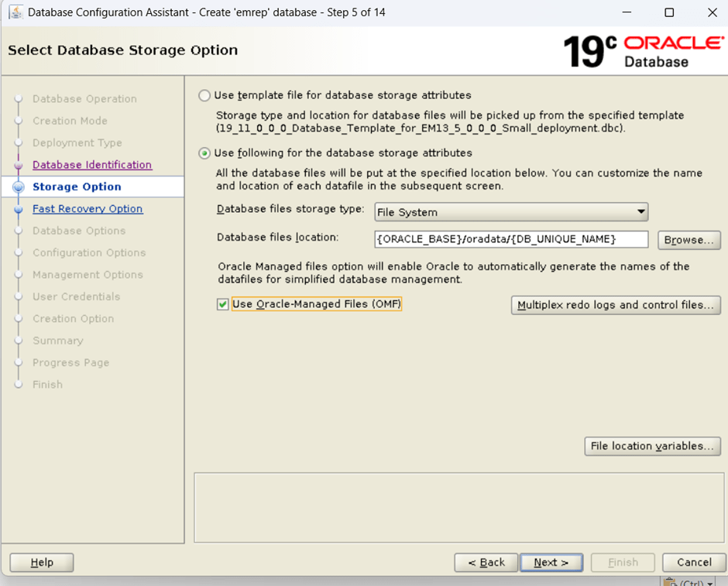
Task: Click the Fast Recovery Option step marker
Action: [x=18, y=209]
